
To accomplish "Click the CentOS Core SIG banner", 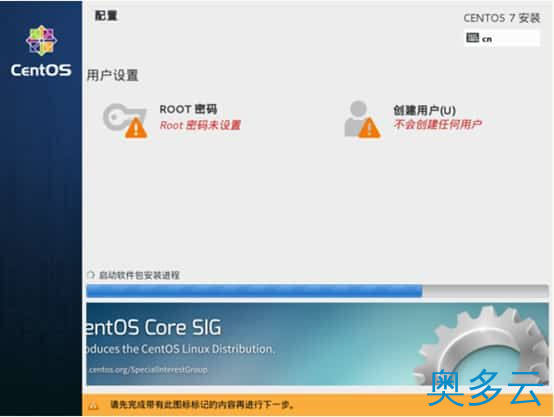I will coord(317,344).
